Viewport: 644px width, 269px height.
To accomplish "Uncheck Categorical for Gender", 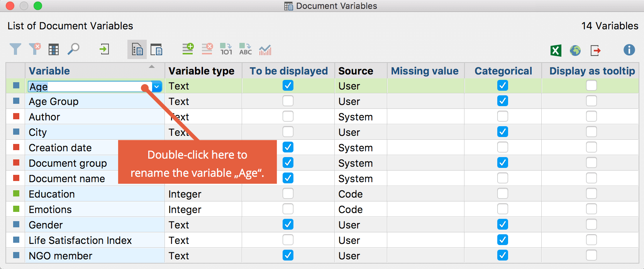I will click(x=503, y=224).
